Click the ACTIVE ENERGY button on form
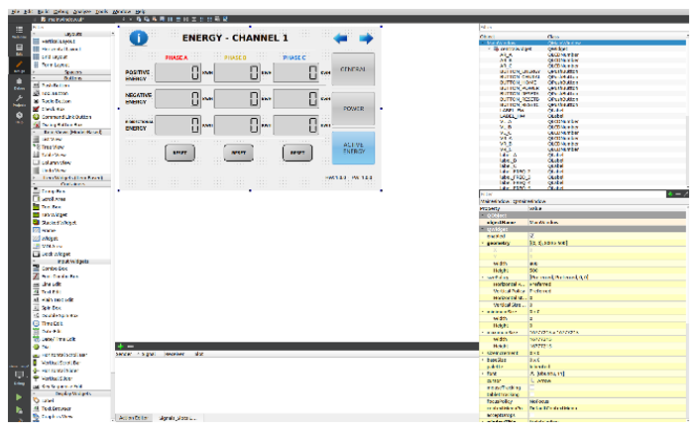This screenshot has width=700, height=431. coord(353,149)
